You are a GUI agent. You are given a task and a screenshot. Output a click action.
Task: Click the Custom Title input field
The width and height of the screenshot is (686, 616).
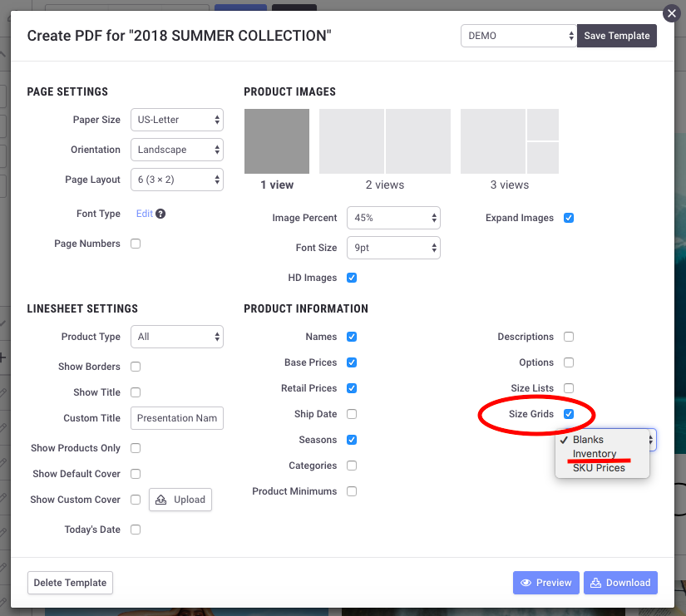176,418
